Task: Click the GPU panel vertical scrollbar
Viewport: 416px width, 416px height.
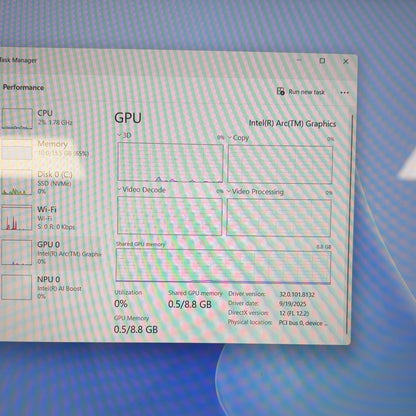Action: pos(350,223)
